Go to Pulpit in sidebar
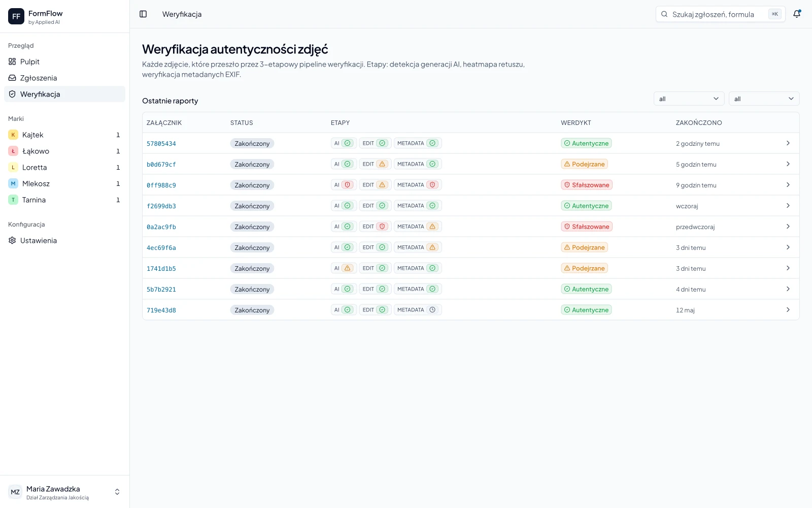Viewport: 812px width, 508px height. [x=64, y=61]
